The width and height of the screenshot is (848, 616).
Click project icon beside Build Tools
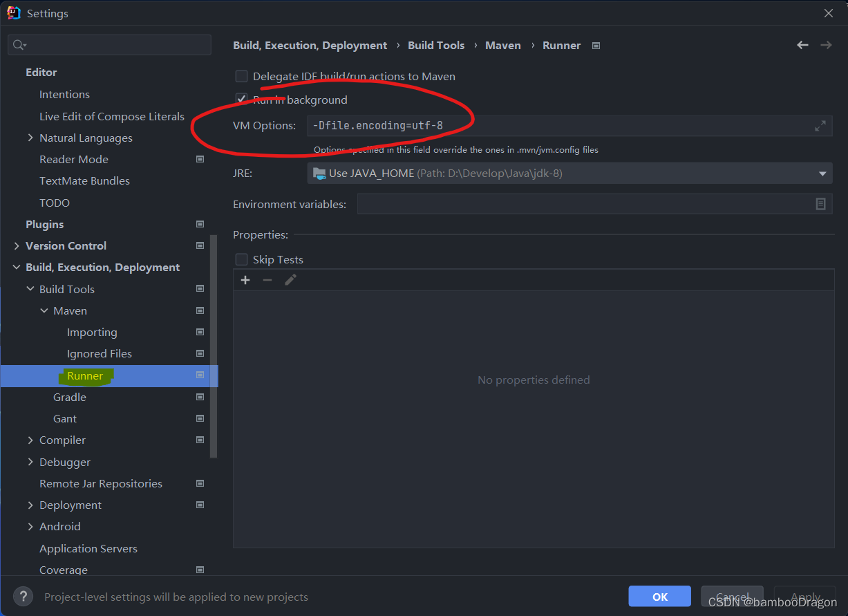pyautogui.click(x=200, y=289)
